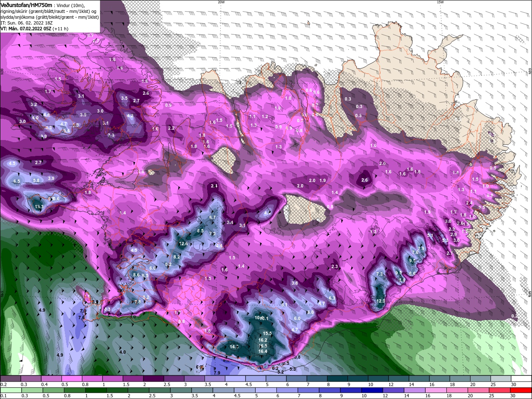
Task: Click the 3.4 value on the map
Action: pos(230,222)
